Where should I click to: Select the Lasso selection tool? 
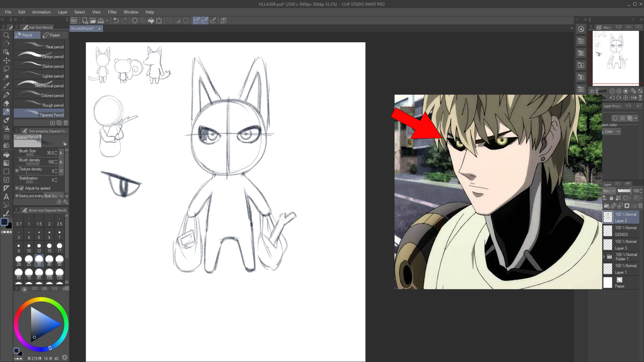[x=6, y=69]
